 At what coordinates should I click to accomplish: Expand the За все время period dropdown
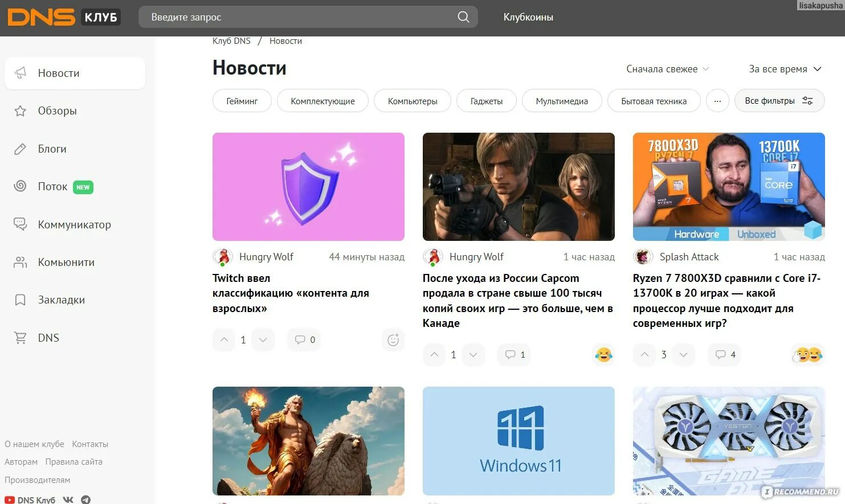tap(785, 69)
